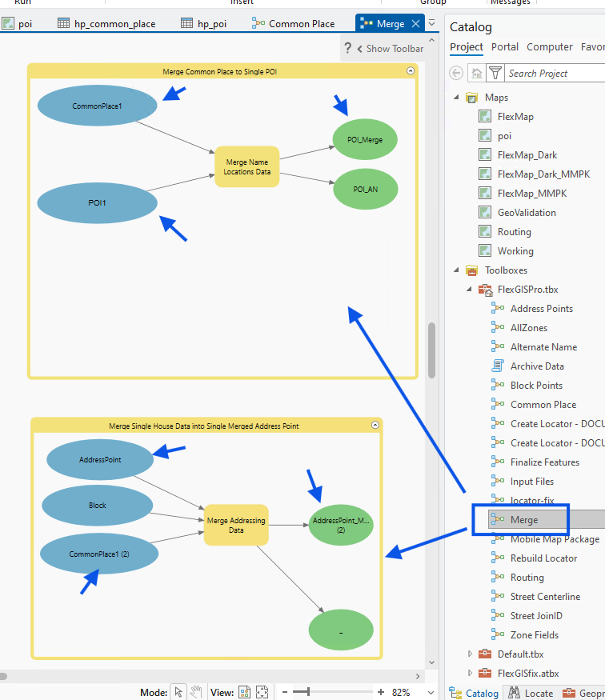The width and height of the screenshot is (605, 700).
Task: Click the zoom out minus icon
Action: coord(285,692)
